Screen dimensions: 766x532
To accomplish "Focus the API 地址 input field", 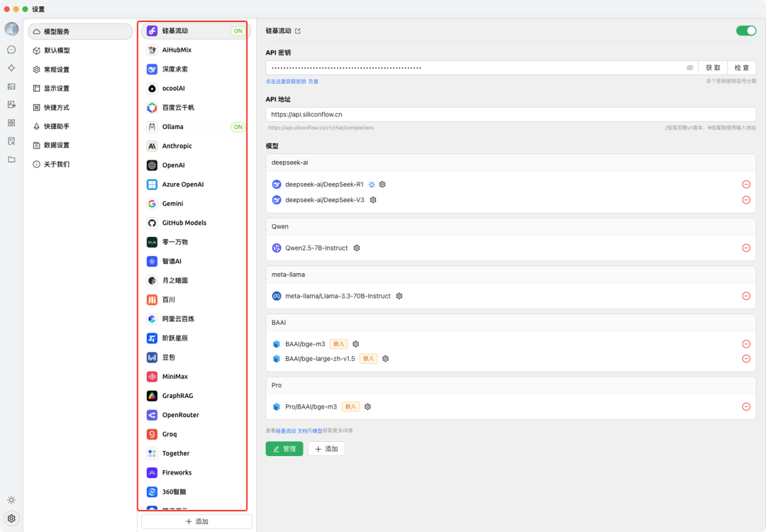I will (511, 114).
